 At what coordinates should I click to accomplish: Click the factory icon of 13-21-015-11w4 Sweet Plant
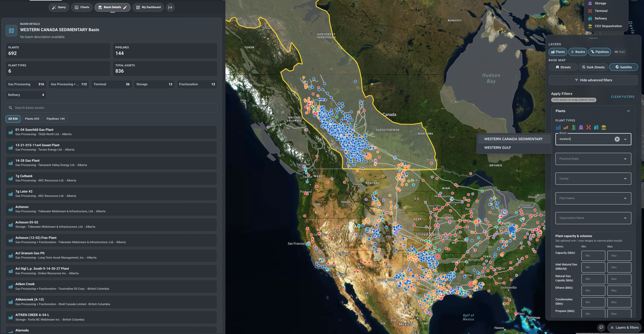point(11,148)
